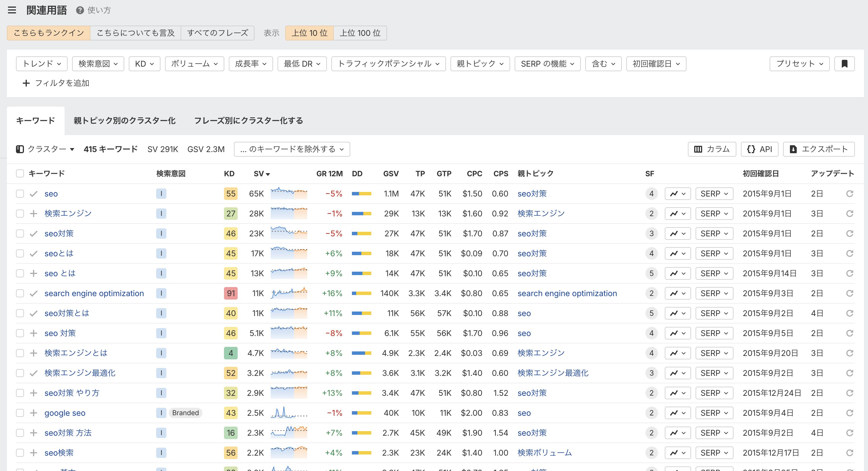Open the hamburger menu icon

click(x=12, y=10)
